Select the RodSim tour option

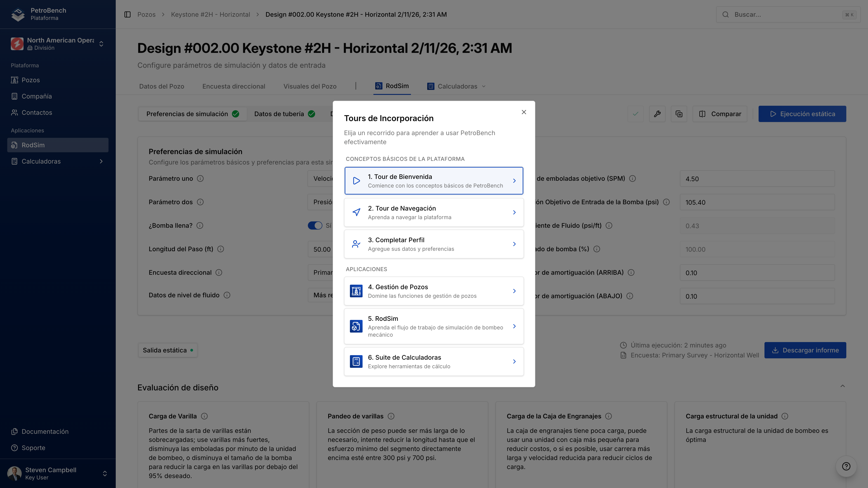(x=434, y=326)
